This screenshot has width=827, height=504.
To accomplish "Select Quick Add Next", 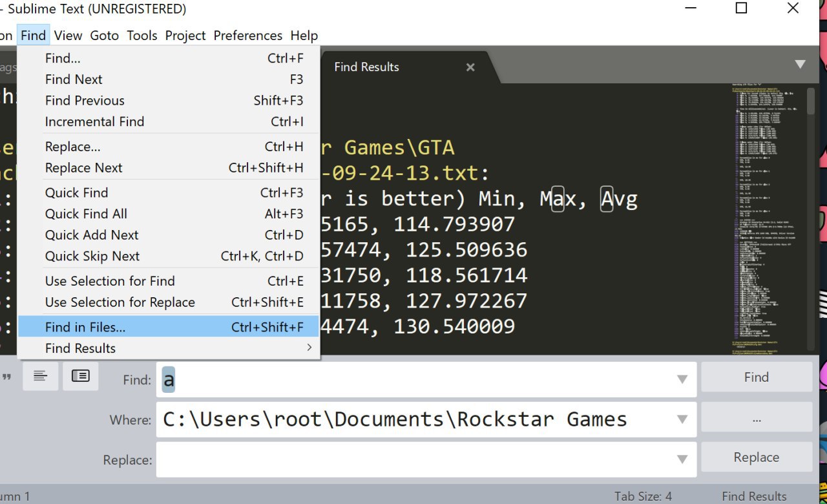I will click(169, 235).
